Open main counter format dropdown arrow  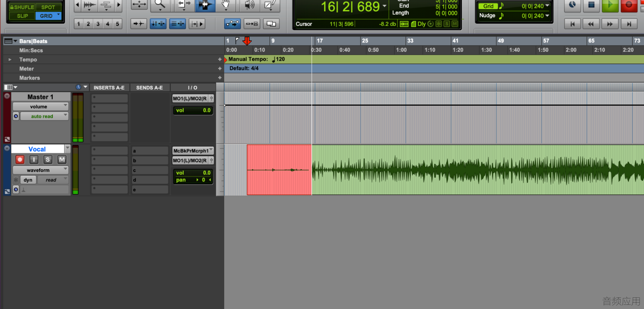pyautogui.click(x=384, y=6)
